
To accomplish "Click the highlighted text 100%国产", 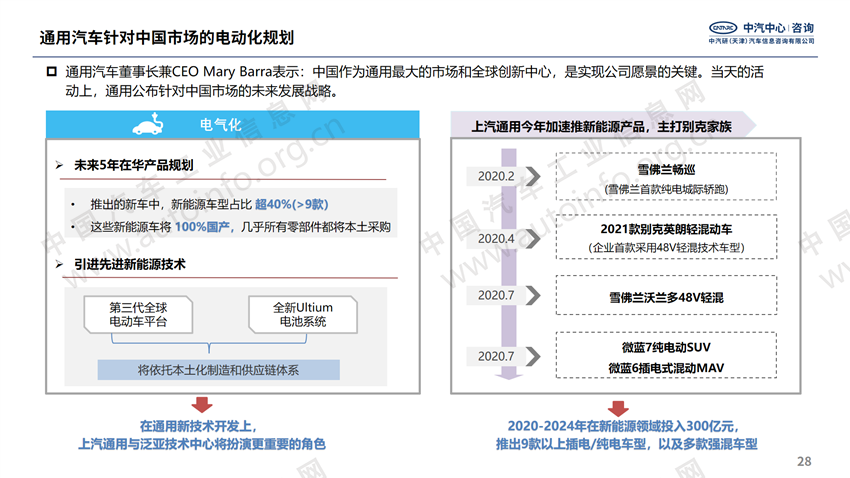I will (202, 227).
